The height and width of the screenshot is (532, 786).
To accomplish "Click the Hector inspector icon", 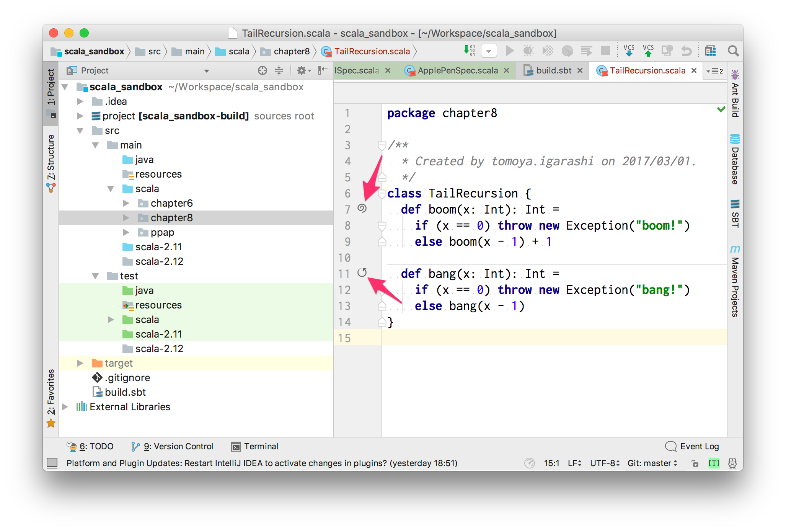I will (x=732, y=463).
